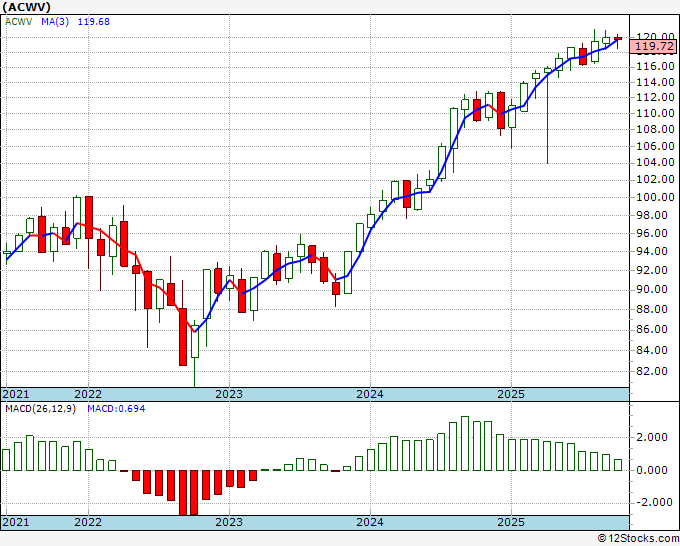Image resolution: width=680 pixels, height=546 pixels.
Task: Click the 112.00 price axis label
Action: 655,98
